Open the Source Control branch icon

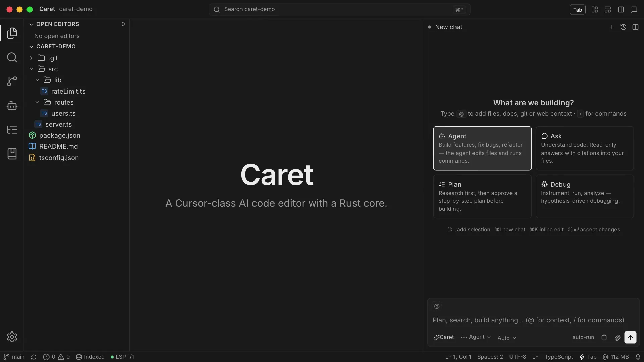[12, 81]
